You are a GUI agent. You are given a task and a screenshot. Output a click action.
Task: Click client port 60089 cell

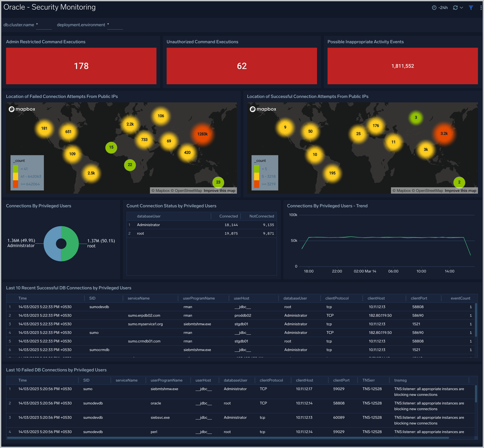pyautogui.click(x=339, y=417)
